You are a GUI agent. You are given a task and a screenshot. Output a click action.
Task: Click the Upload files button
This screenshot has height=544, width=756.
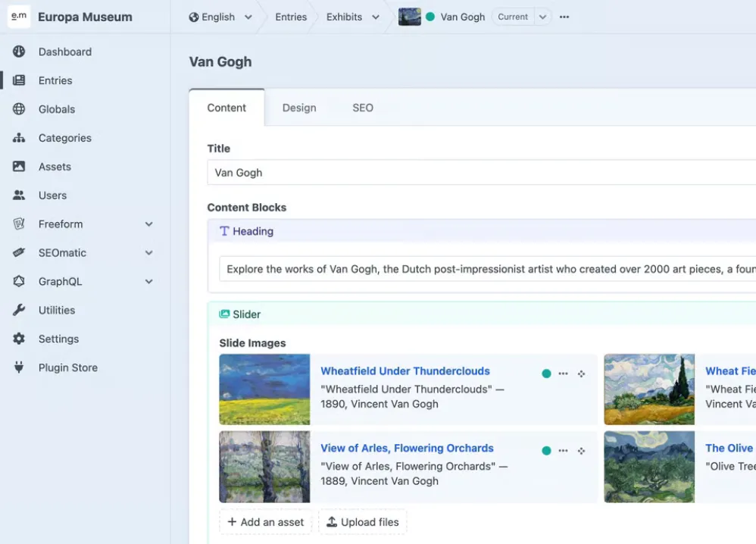(x=363, y=522)
